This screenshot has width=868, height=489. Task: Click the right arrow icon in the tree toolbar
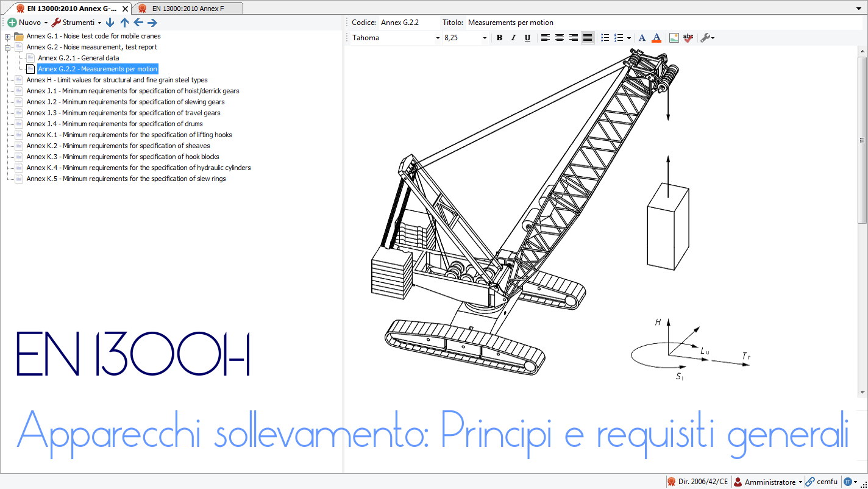click(152, 23)
